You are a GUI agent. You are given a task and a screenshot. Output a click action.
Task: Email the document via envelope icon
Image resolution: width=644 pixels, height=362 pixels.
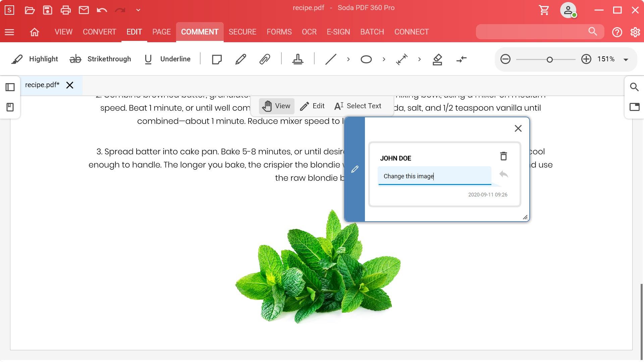pos(84,10)
